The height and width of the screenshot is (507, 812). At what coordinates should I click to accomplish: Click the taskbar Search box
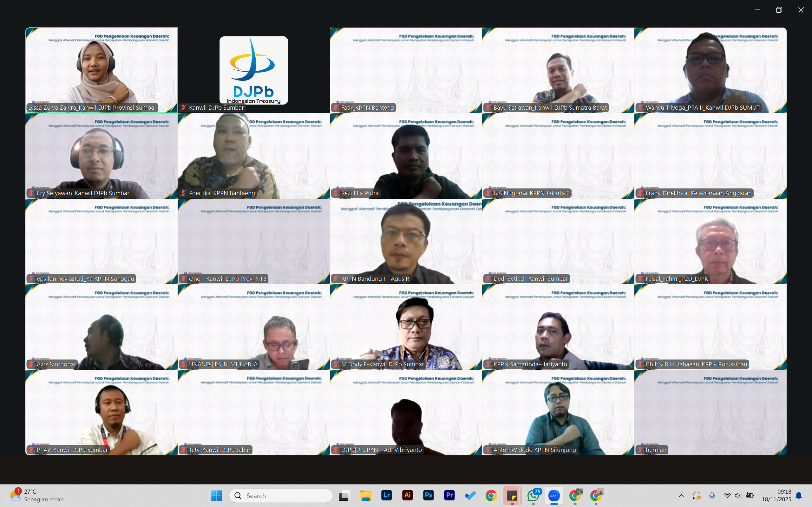(x=281, y=495)
